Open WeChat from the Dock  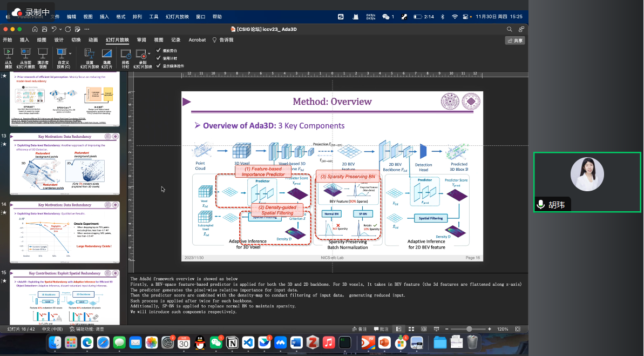coord(216,342)
